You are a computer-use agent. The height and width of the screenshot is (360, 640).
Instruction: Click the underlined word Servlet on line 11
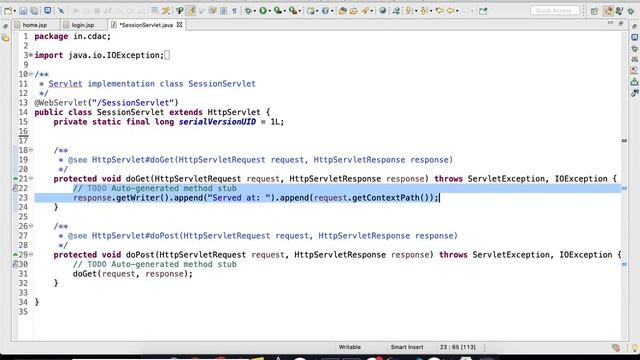point(65,84)
